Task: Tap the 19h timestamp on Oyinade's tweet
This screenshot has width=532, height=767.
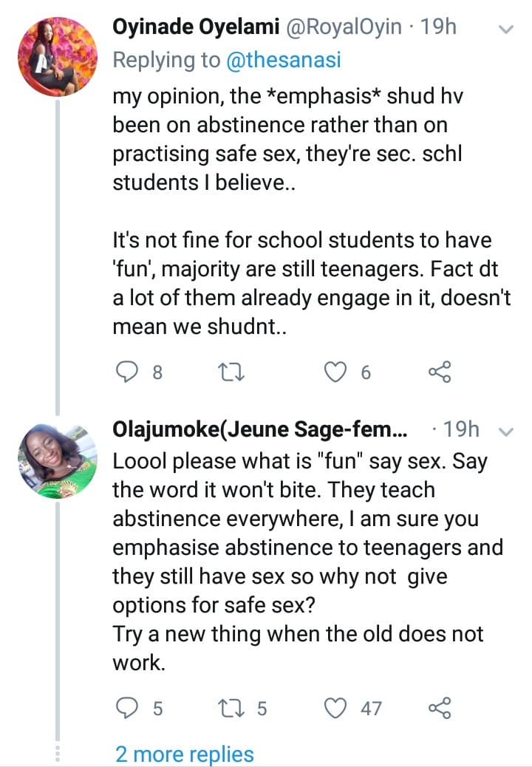Action: click(x=437, y=28)
